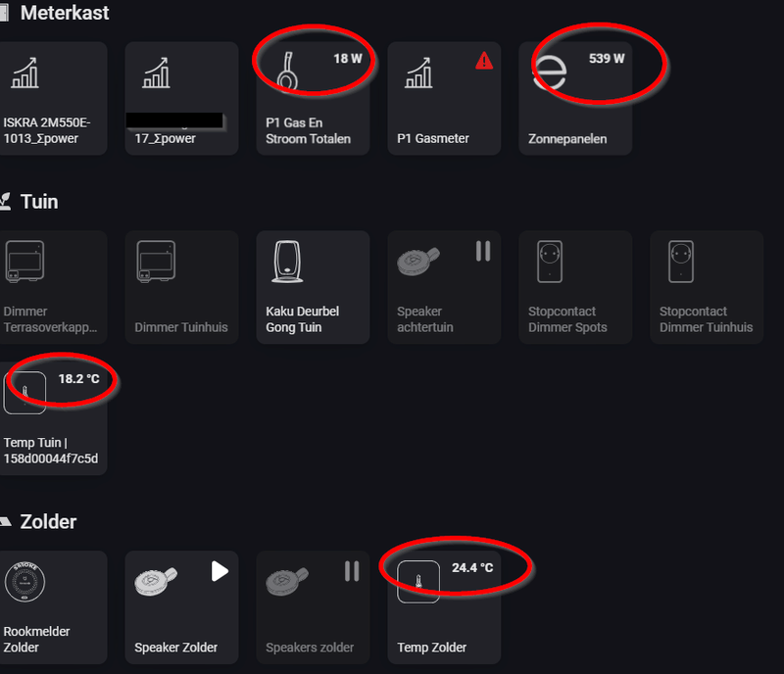
Task: Toggle the Stopcontact Dimmer Spots socket
Action: coord(575,287)
